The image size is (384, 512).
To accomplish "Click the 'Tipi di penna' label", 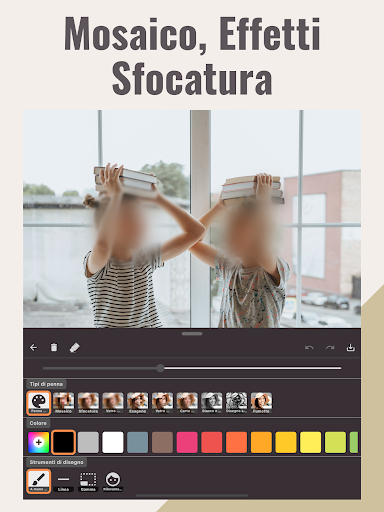I will click(x=46, y=384).
